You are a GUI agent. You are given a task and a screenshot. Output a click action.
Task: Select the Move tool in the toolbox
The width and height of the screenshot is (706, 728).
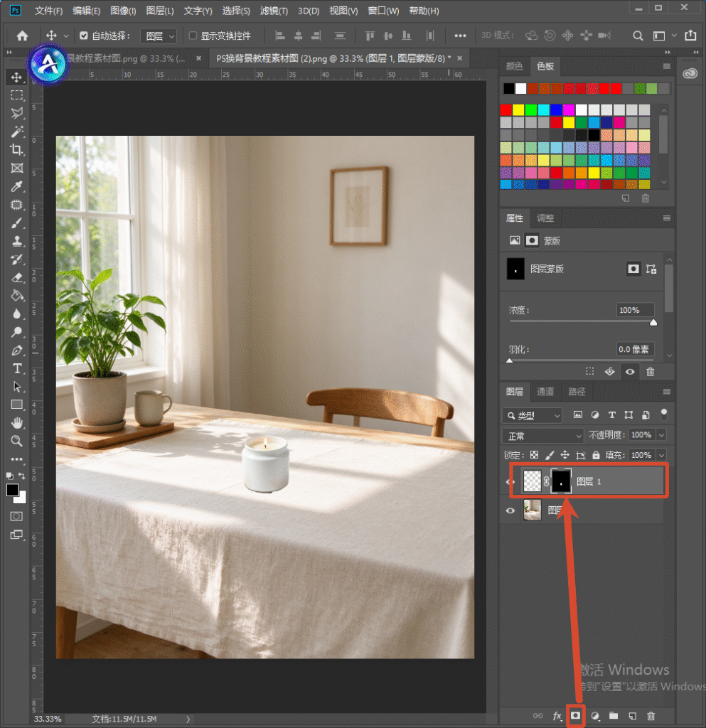tap(17, 77)
